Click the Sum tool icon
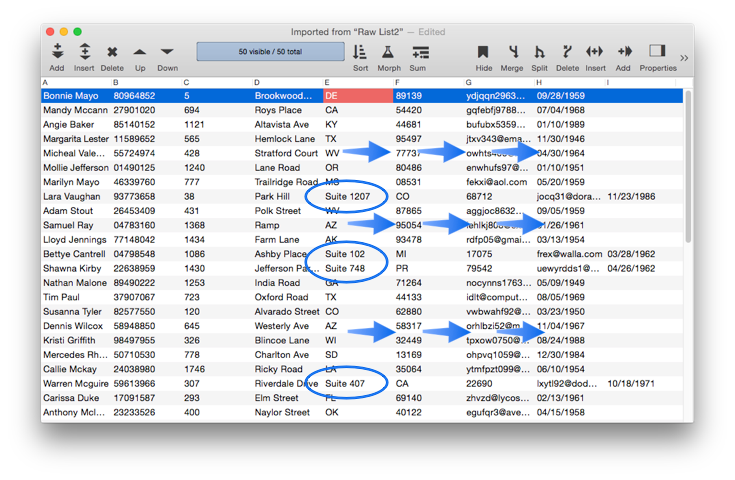 pyautogui.click(x=420, y=52)
